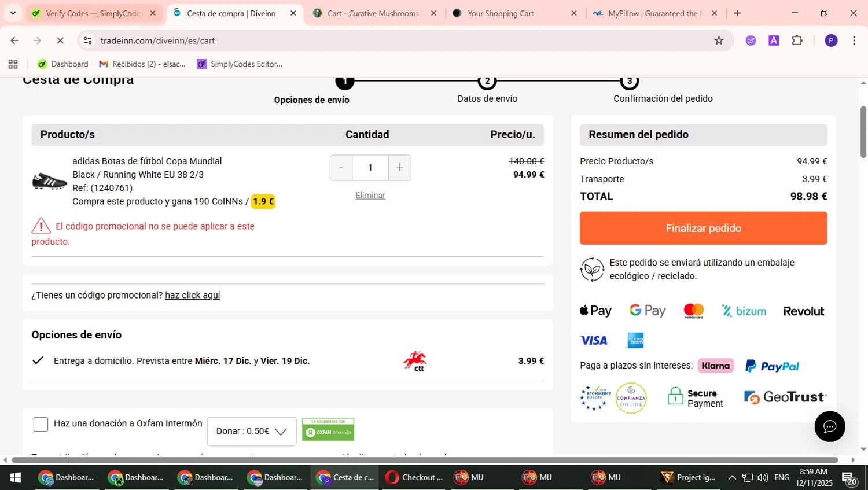Click the purple circular extension icon

[751, 40]
